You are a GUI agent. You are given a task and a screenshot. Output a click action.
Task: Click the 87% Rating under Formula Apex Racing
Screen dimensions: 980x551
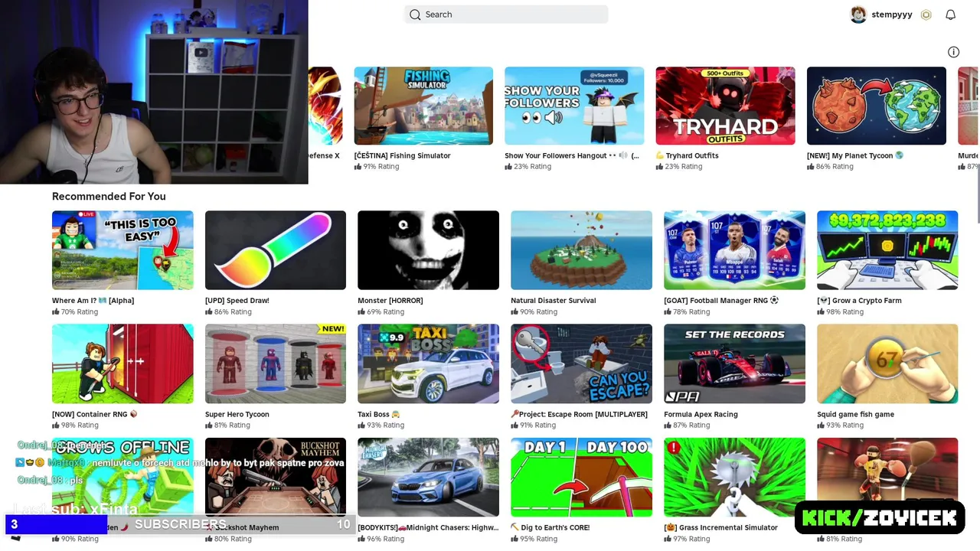(x=687, y=425)
